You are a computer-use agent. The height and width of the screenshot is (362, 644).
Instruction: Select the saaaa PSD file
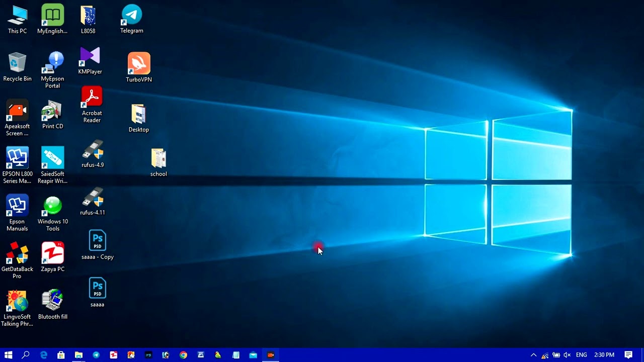coord(98,293)
